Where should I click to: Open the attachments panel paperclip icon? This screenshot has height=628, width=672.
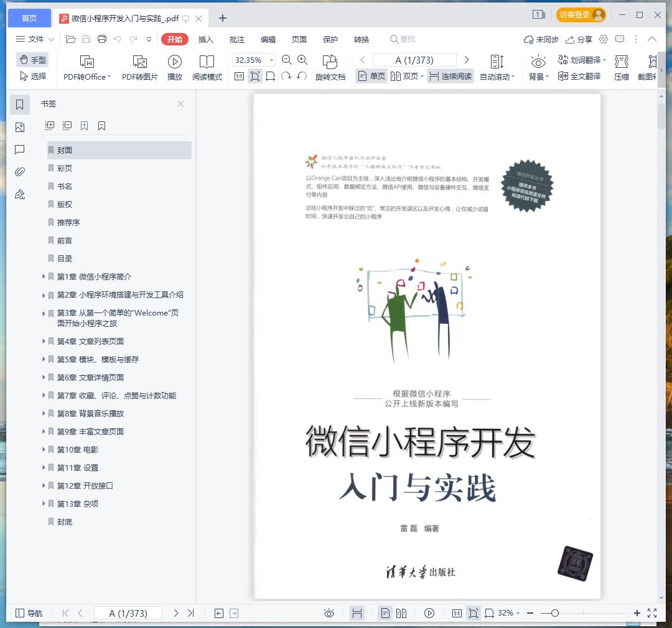(20, 172)
